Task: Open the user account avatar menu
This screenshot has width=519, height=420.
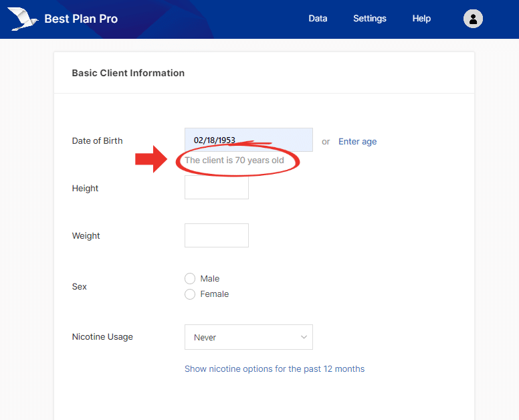Action: (x=473, y=19)
